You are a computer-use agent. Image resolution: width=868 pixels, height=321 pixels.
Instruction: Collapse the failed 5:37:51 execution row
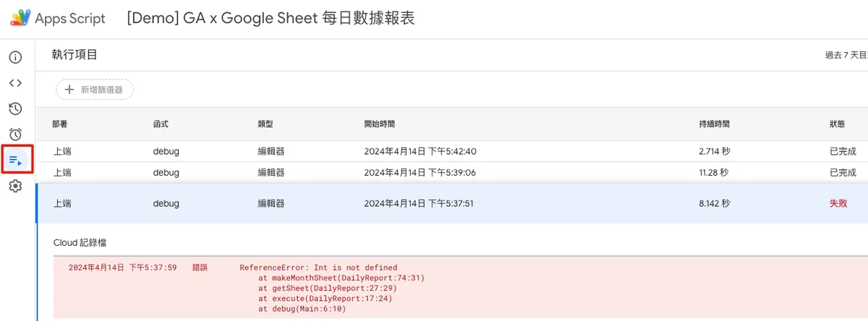[x=420, y=203]
